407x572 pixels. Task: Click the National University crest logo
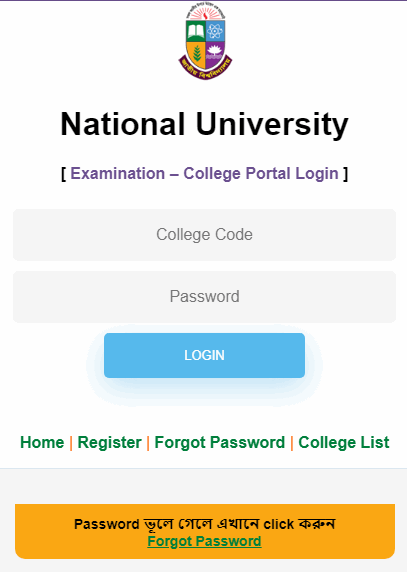pyautogui.click(x=205, y=41)
